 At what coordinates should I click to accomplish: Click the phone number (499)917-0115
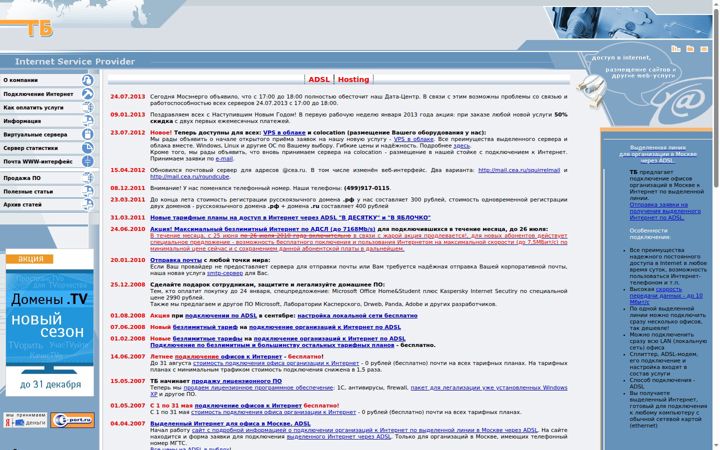tap(366, 188)
